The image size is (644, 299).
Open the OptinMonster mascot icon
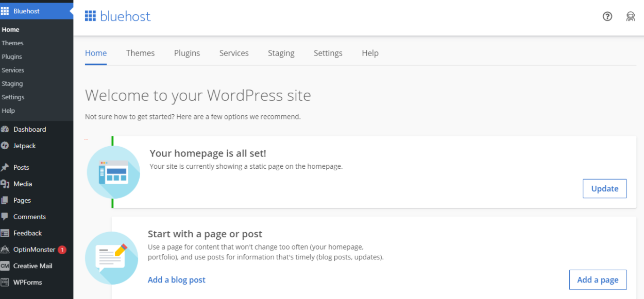pyautogui.click(x=5, y=250)
